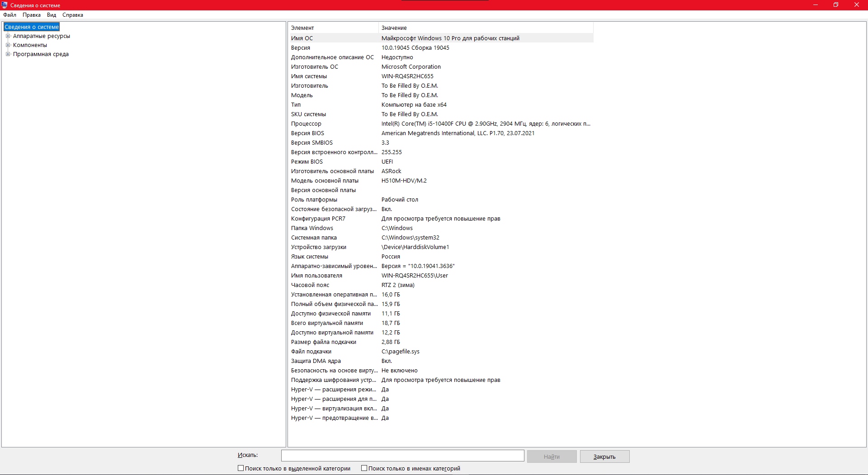This screenshot has width=868, height=475.
Task: Select the Программная среда tree item label
Action: 41,54
